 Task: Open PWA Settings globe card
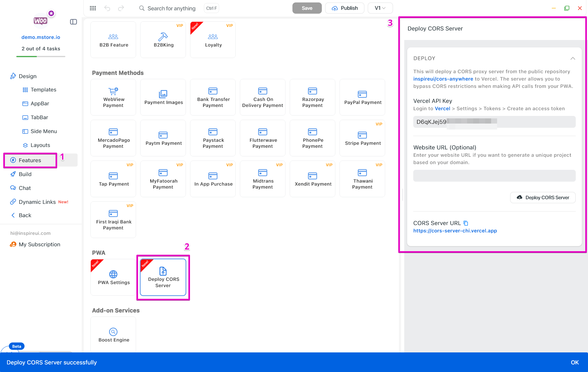113,277
